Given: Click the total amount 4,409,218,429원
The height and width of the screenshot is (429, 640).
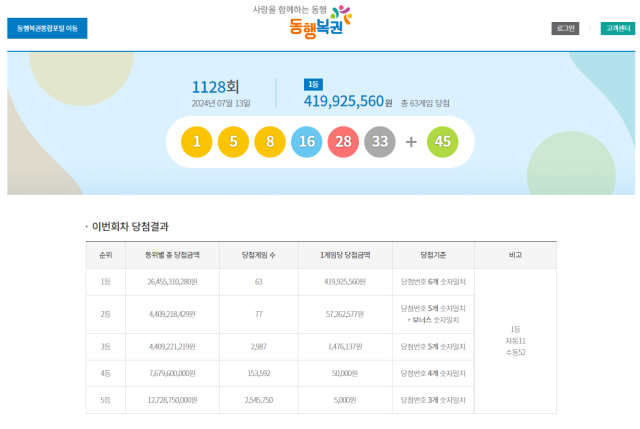Looking at the screenshot, I should 172,314.
